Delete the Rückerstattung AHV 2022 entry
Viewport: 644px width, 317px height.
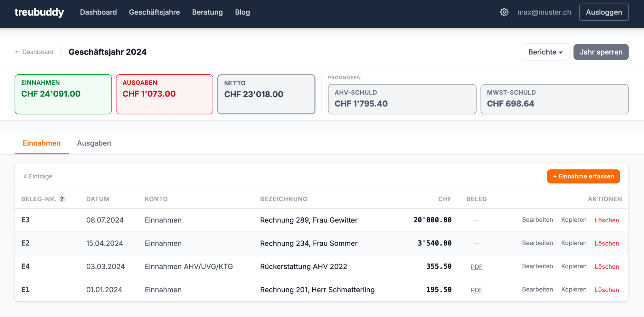click(607, 266)
